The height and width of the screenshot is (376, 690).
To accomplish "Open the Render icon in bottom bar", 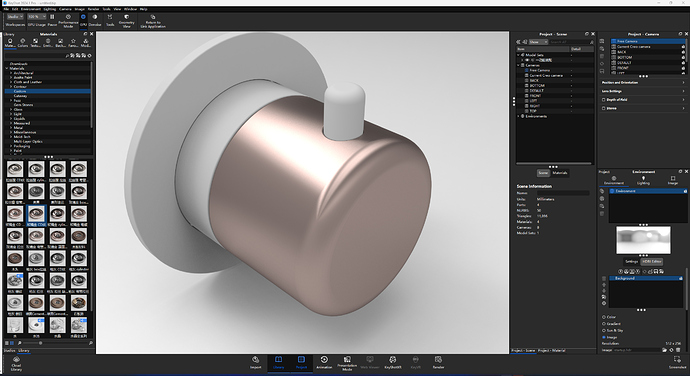I will 438,362.
